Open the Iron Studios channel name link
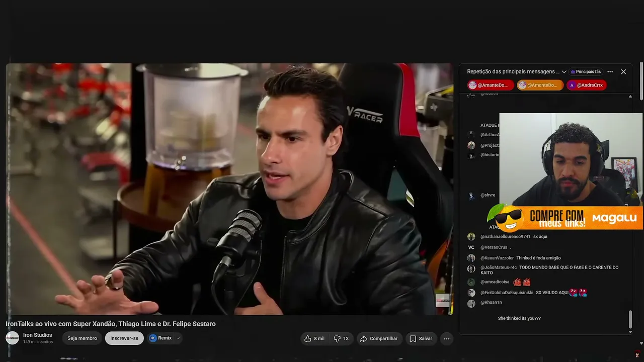This screenshot has width=644, height=362. [x=37, y=335]
